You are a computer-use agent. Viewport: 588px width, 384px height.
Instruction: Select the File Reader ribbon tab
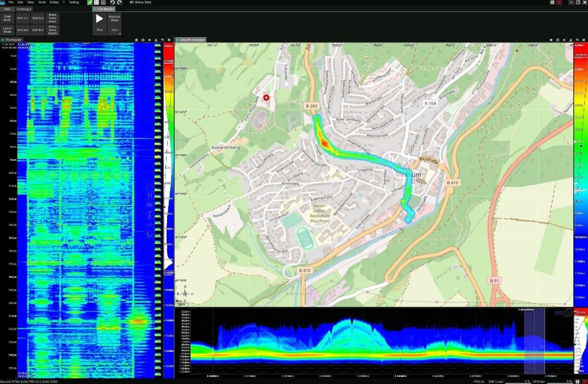(104, 9)
